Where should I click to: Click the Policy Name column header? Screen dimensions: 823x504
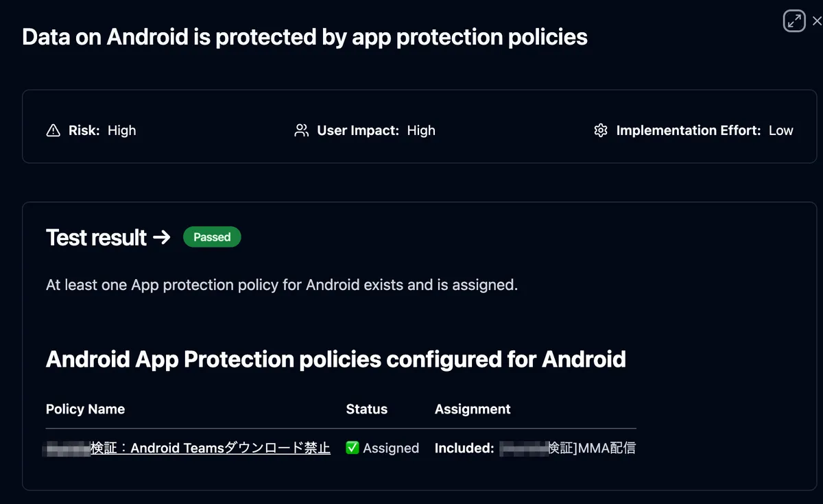[85, 409]
